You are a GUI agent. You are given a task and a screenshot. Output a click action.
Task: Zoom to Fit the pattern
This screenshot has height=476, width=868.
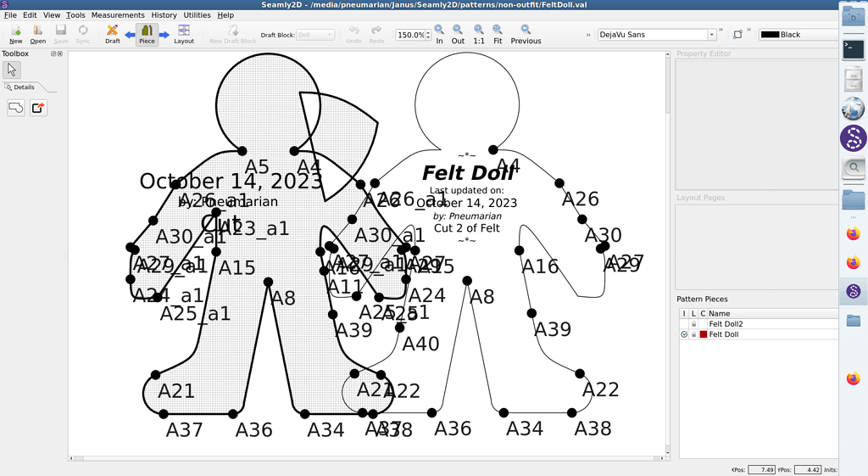[498, 34]
